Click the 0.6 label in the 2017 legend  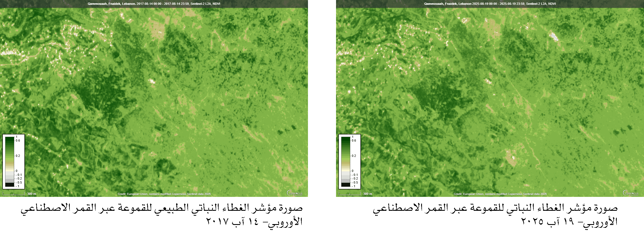coord(18,140)
